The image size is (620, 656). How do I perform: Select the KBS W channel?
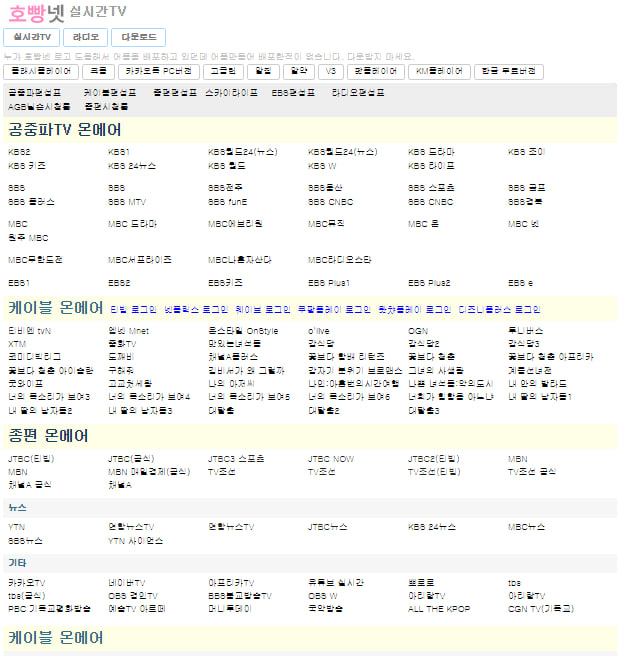(322, 166)
